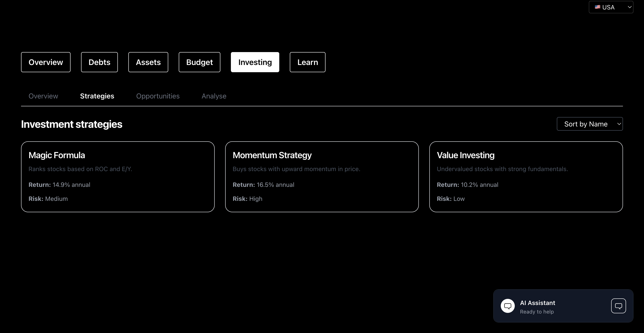Select the Strategies sub-tab
Image resolution: width=644 pixels, height=333 pixels.
point(97,96)
